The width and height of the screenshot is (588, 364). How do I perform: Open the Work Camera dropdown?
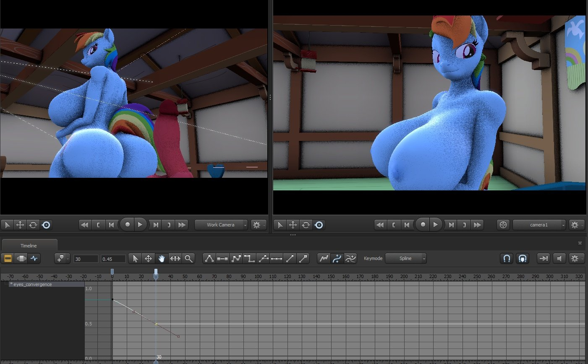pyautogui.click(x=221, y=225)
